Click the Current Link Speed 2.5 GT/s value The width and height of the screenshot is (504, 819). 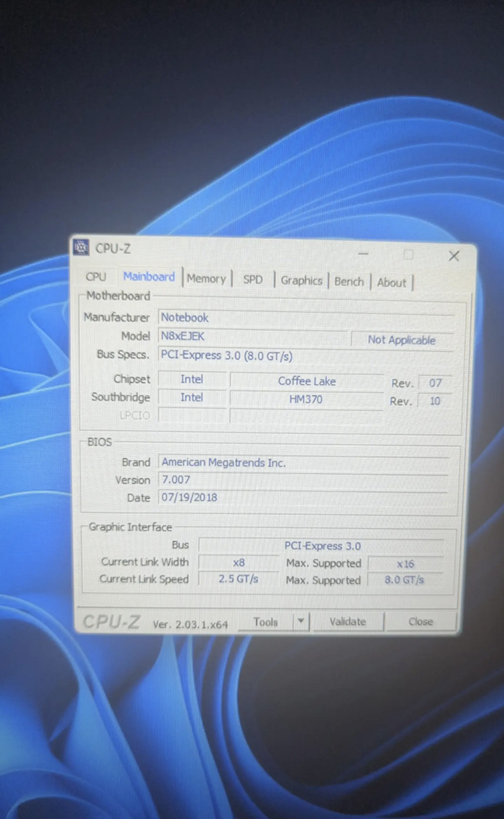tap(239, 579)
